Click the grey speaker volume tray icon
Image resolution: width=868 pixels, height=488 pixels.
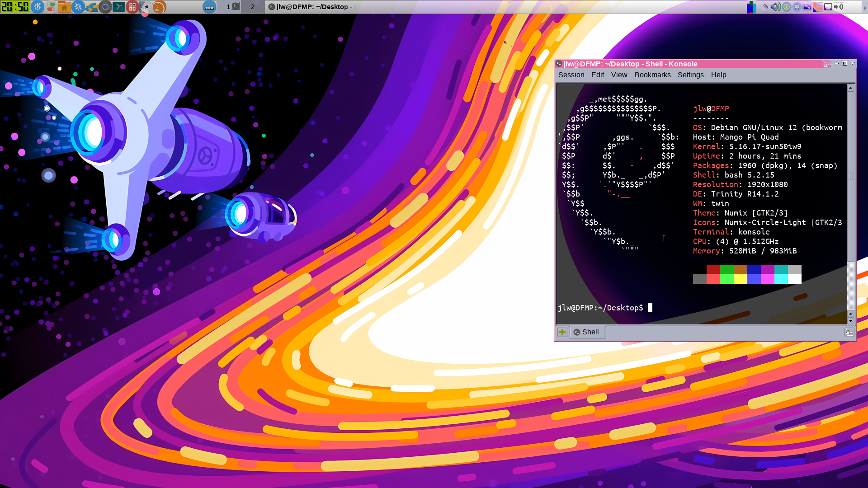pyautogui.click(x=839, y=7)
